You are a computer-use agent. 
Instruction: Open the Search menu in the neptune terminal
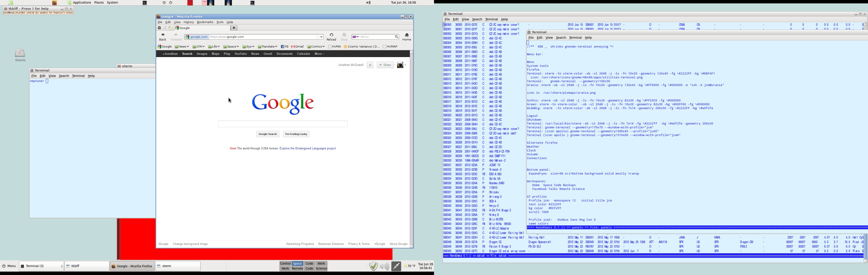(x=64, y=76)
